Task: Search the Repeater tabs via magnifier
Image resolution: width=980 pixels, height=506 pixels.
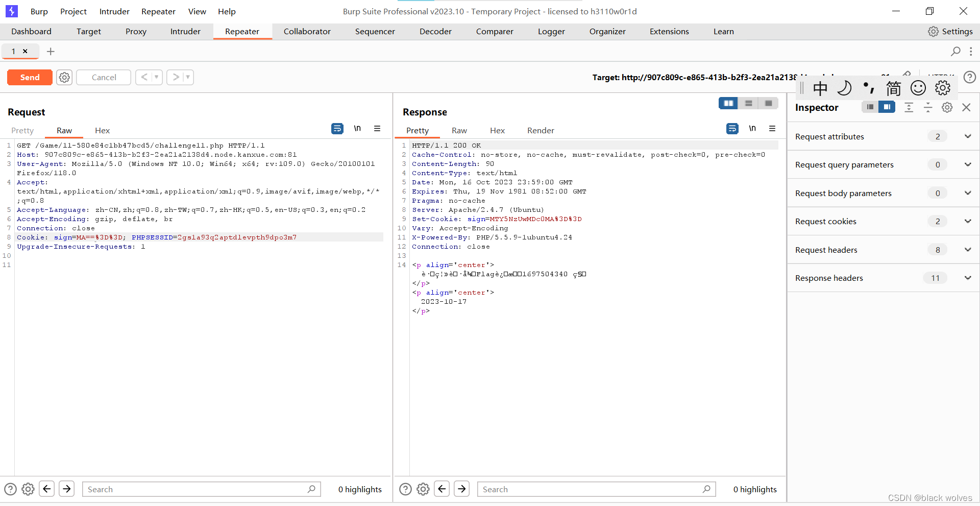Action: click(955, 51)
